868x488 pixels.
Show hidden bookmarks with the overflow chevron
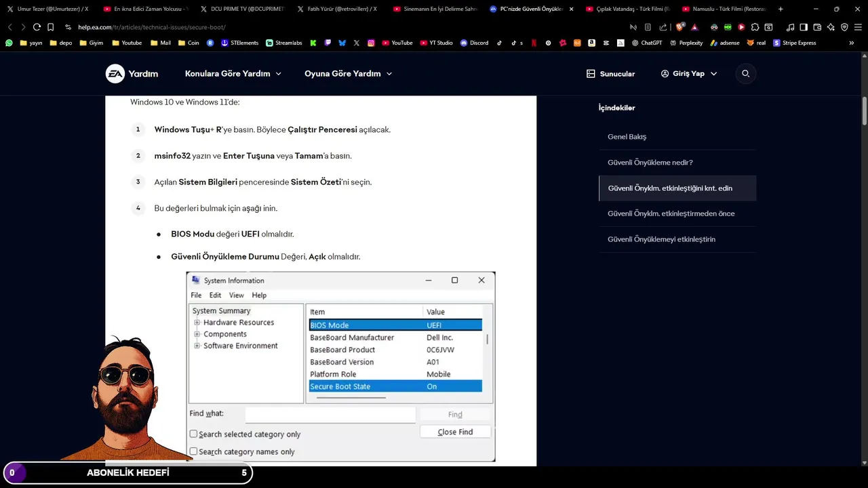coord(852,43)
